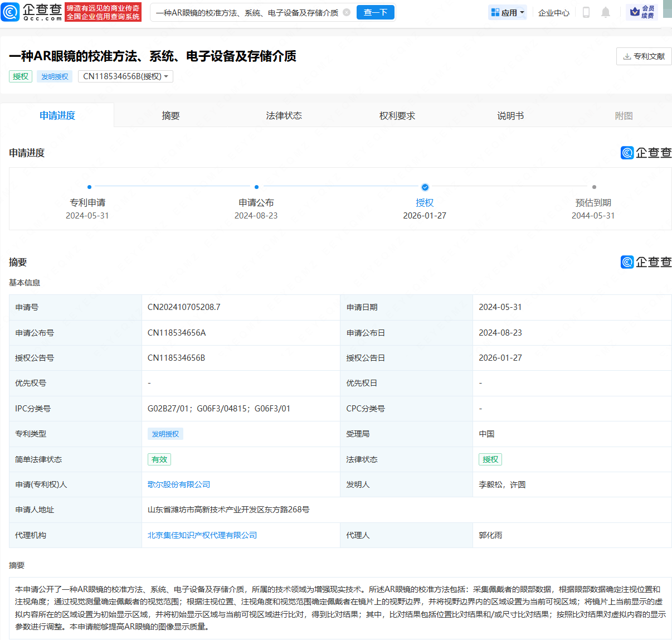Viewport: 672px width, 640px height.
Task: Open the mobile app icon in the header
Action: [586, 12]
